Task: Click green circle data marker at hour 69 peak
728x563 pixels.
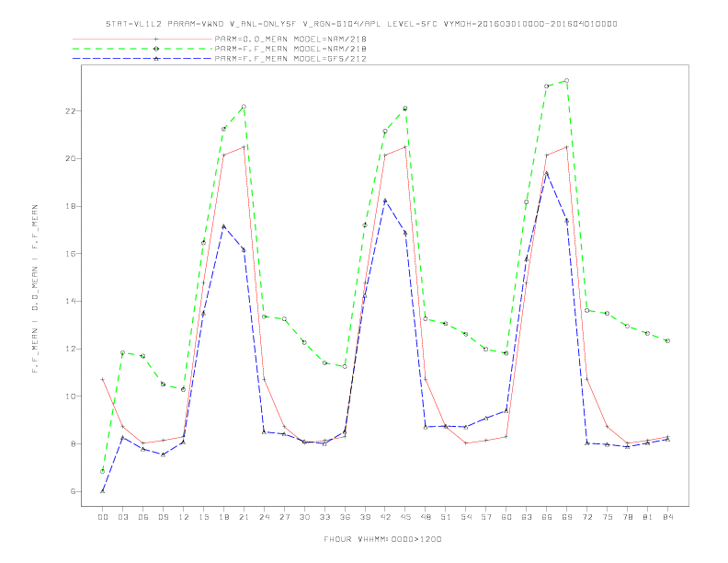Action: (x=567, y=81)
